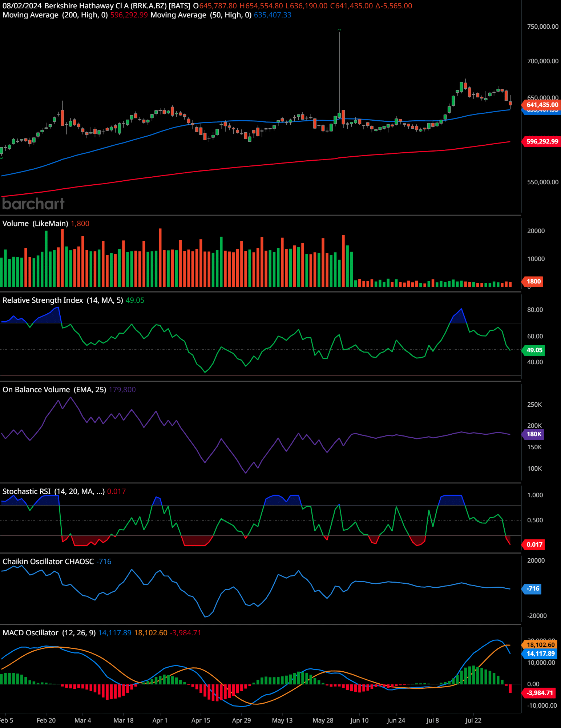
Task: Click the 40.00 RSI axis label
Action: pos(535,362)
